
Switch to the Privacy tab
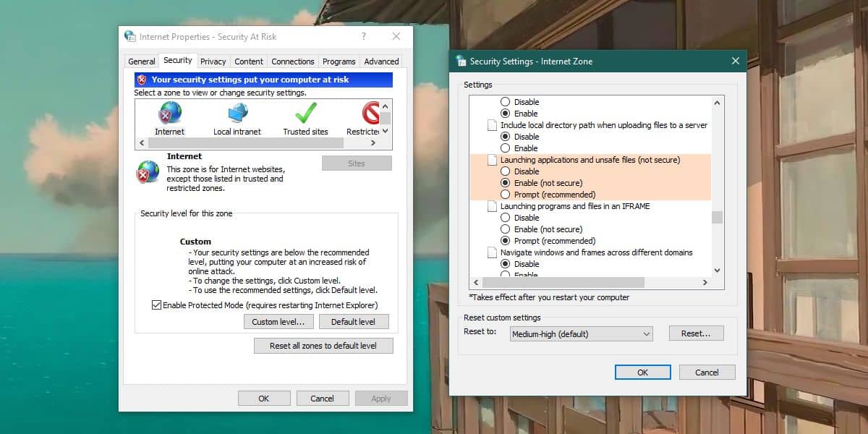(213, 61)
